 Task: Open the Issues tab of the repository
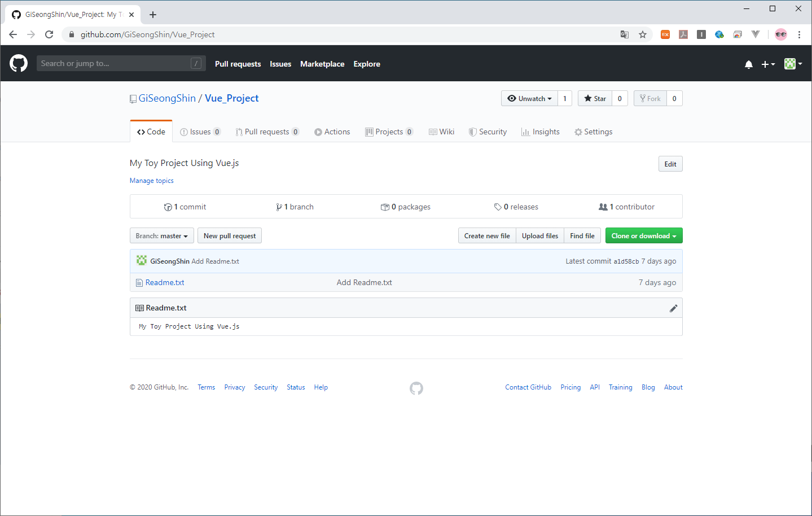(200, 132)
